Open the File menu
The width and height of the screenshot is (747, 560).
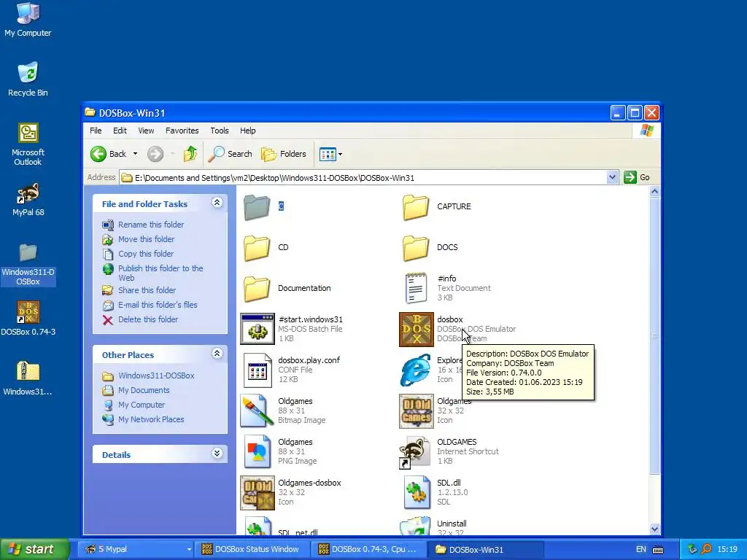pyautogui.click(x=96, y=131)
